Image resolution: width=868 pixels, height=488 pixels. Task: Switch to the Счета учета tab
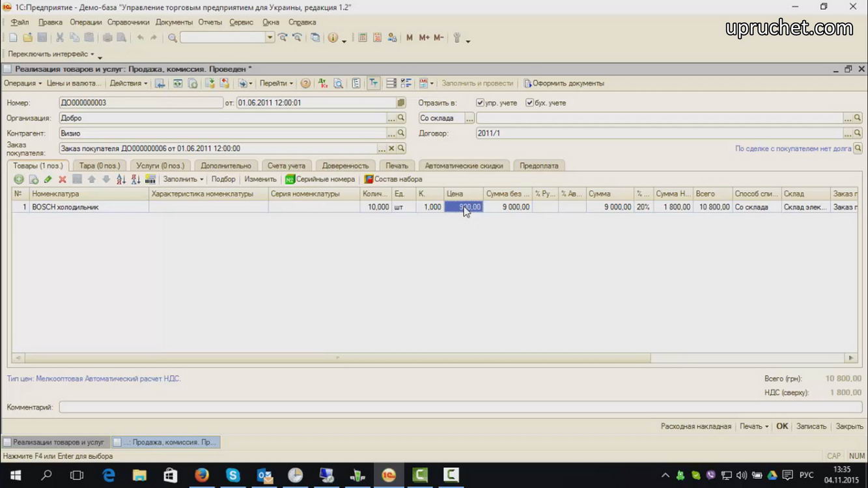(287, 166)
